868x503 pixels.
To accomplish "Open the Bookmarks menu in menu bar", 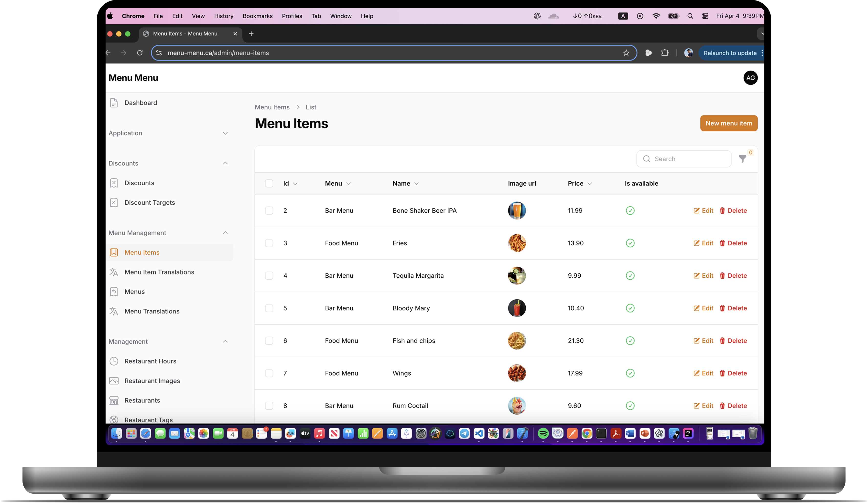I will 257,16.
